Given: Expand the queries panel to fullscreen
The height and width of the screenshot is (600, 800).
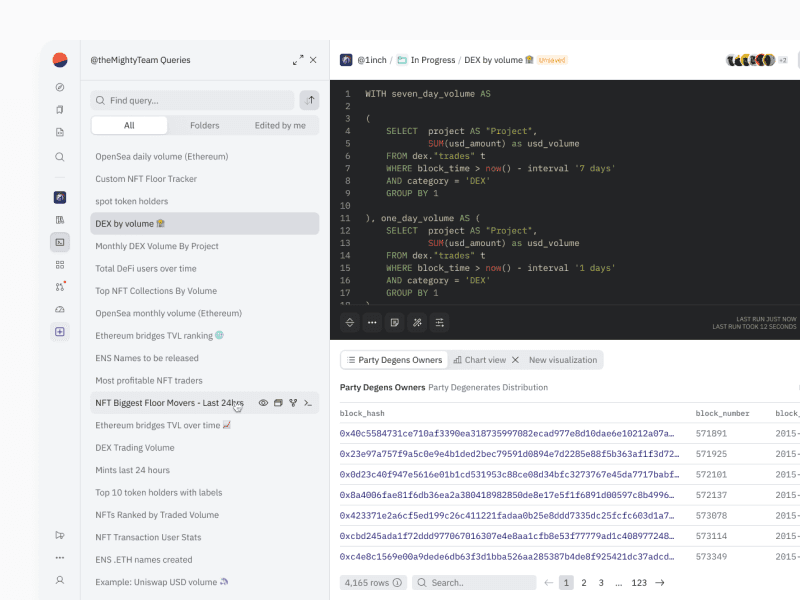Looking at the screenshot, I should (x=297, y=60).
